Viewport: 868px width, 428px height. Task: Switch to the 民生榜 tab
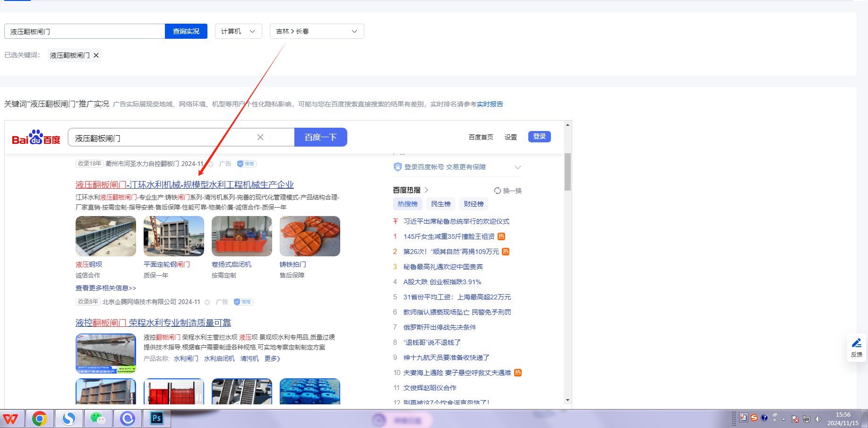440,204
